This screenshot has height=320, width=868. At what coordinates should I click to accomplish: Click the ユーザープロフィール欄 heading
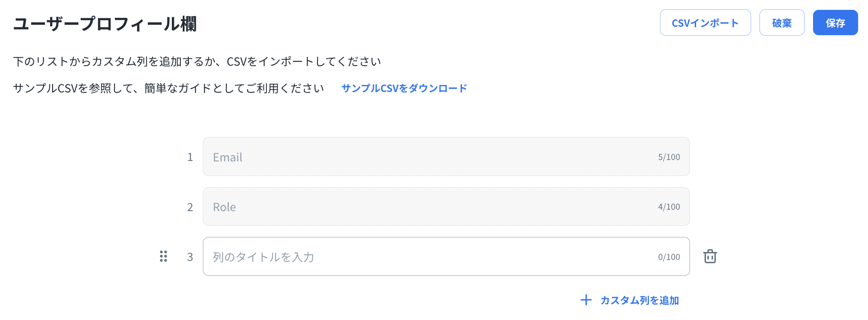105,24
